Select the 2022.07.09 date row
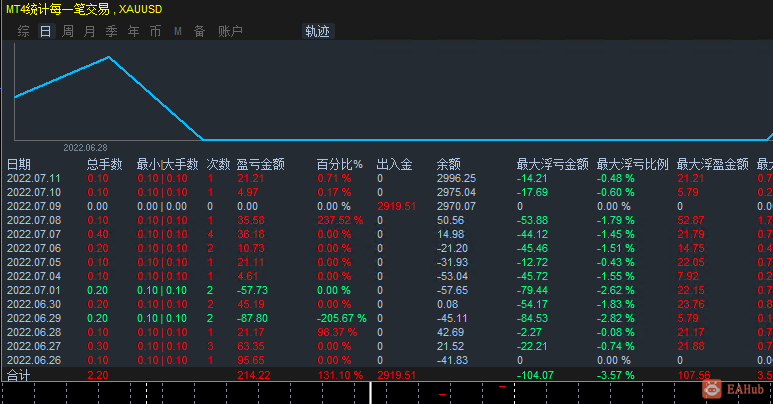773x404 pixels. click(34, 206)
